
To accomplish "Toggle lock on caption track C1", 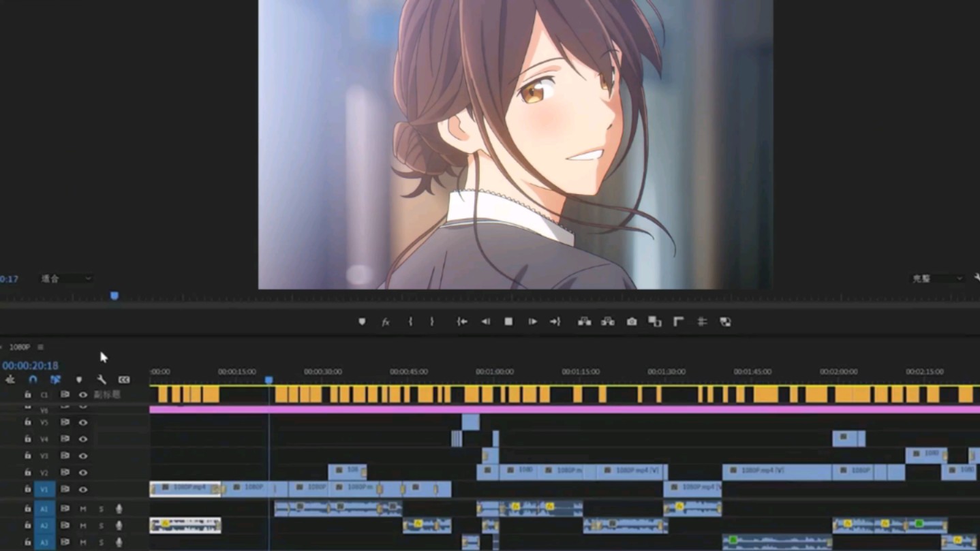I will pyautogui.click(x=28, y=394).
